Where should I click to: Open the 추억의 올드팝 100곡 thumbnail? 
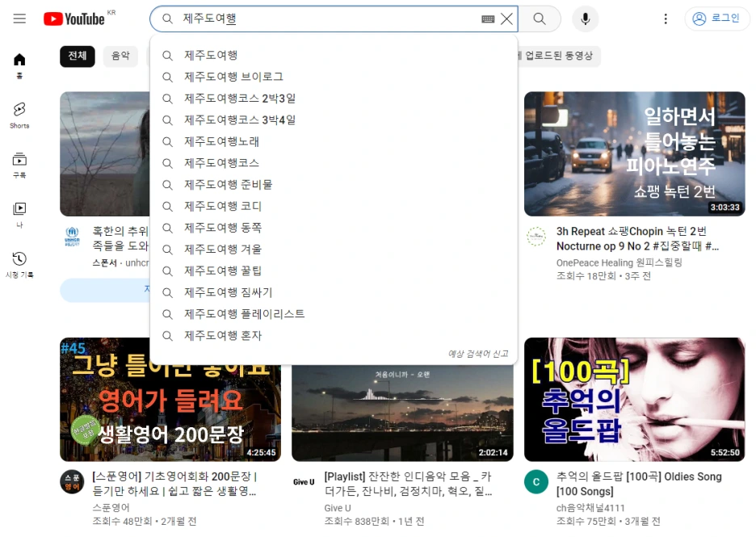click(x=635, y=400)
